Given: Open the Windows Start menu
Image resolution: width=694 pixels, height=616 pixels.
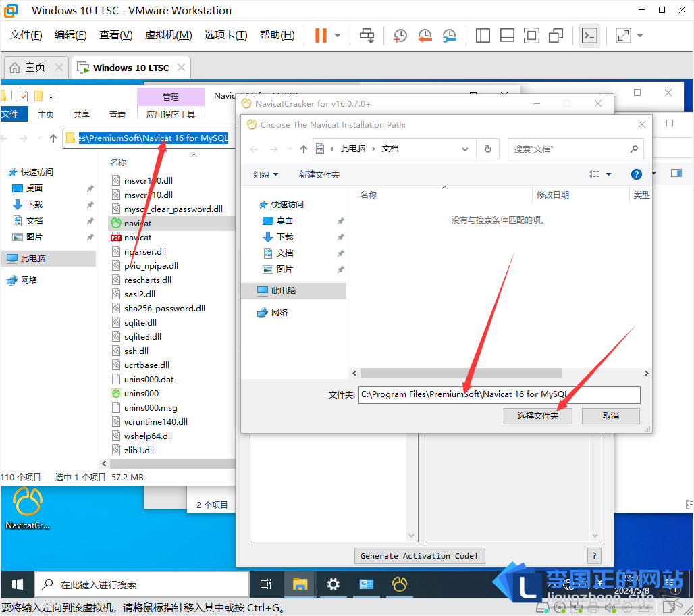Looking at the screenshot, I should pos(18,584).
